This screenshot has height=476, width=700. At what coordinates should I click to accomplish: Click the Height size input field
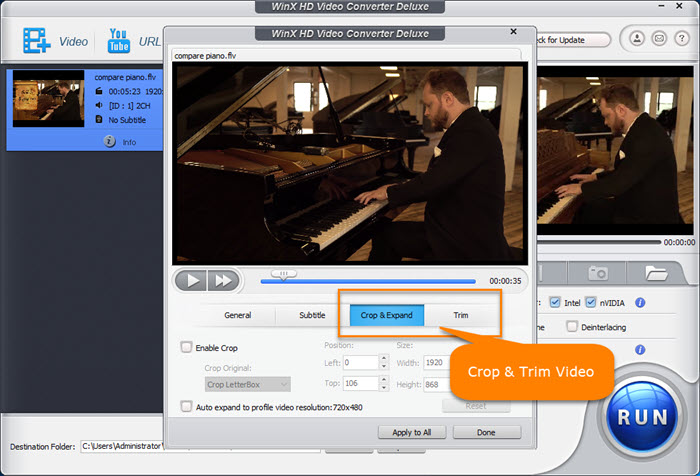coord(438,384)
